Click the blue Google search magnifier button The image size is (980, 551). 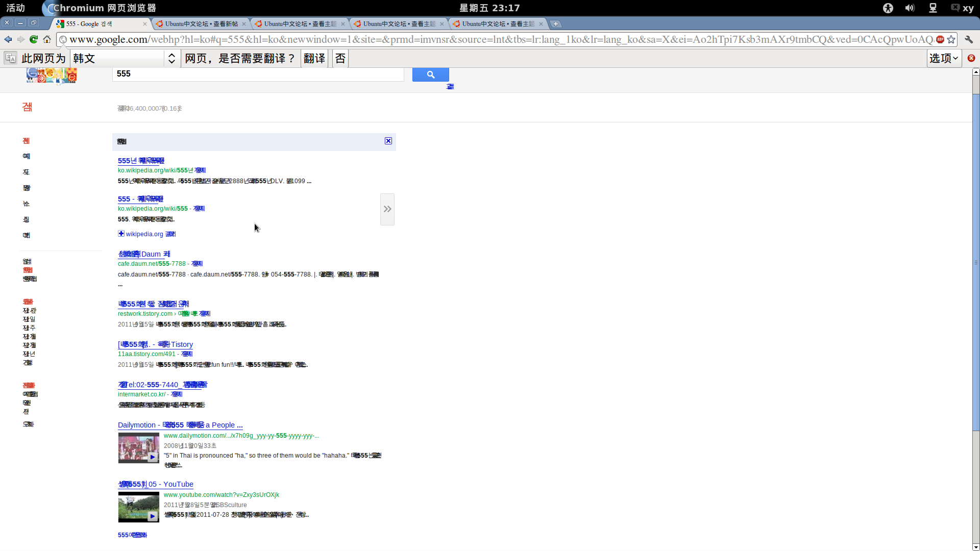(431, 74)
